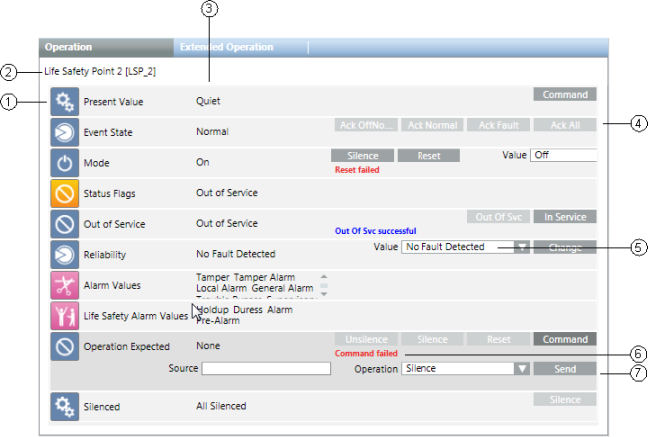Open the Reliability Value dropdown
This screenshot has height=437, width=648.
tap(520, 247)
